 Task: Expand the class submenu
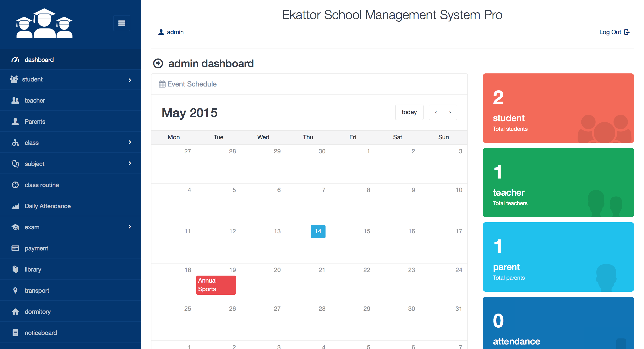31,143
